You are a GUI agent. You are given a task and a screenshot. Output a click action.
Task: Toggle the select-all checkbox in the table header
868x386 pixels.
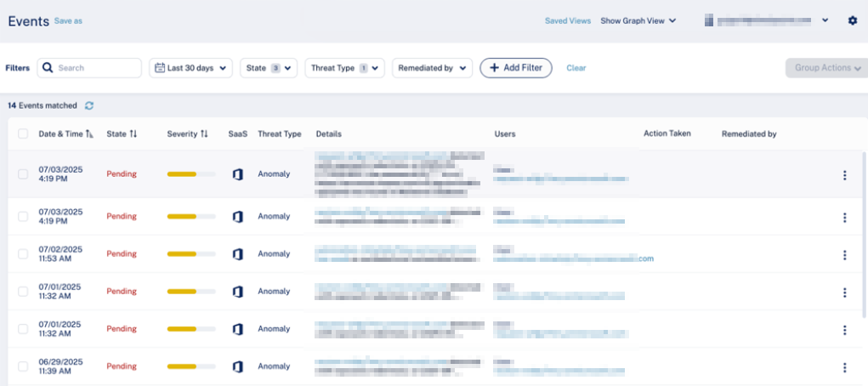23,134
